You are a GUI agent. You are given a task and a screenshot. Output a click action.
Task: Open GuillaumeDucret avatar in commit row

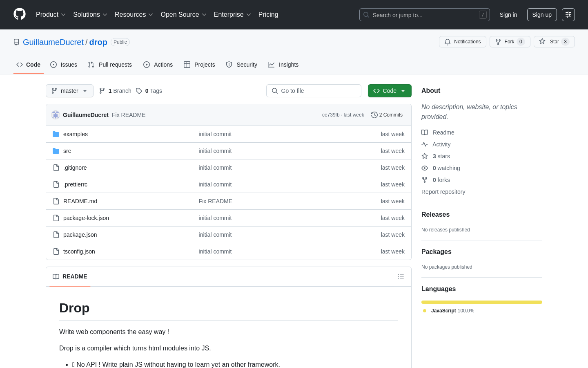pos(56,115)
